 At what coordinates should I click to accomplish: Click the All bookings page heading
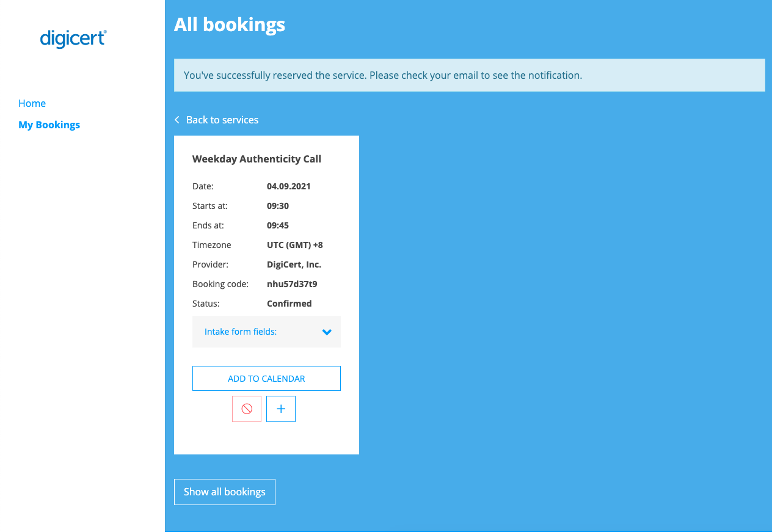click(230, 24)
